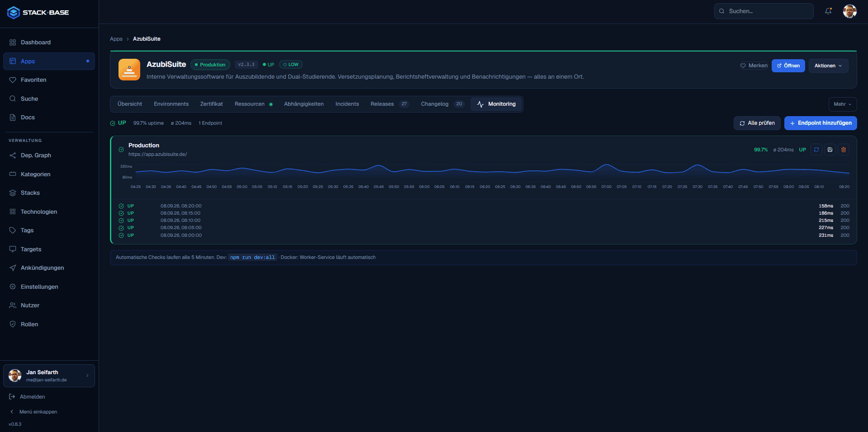Click Endpoint hinzufügen button
The image size is (868, 432).
(x=821, y=123)
